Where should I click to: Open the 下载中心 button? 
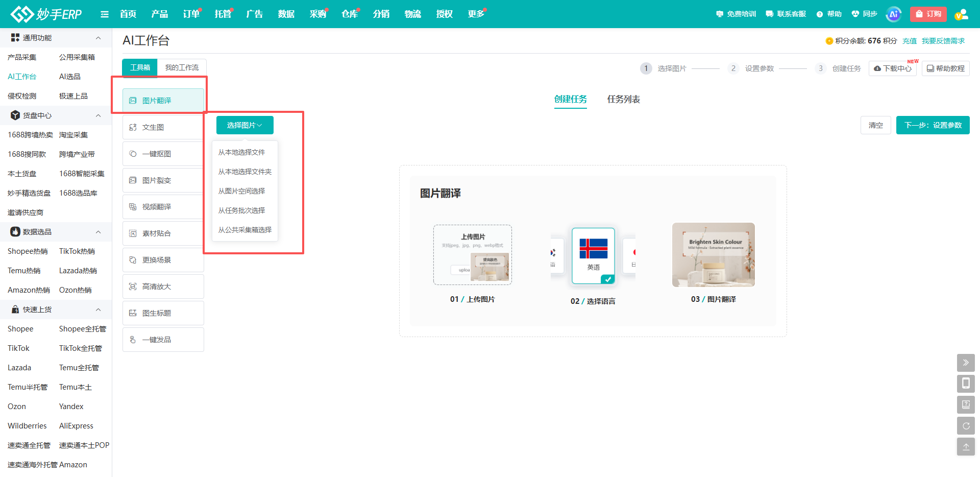coord(893,68)
